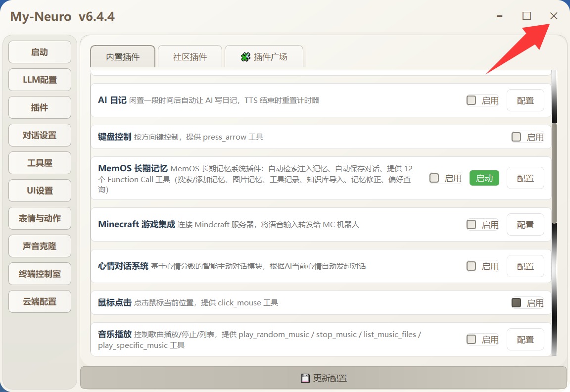Open 配置 for Minecraft 游戏集成
570x392 pixels.
(525, 225)
